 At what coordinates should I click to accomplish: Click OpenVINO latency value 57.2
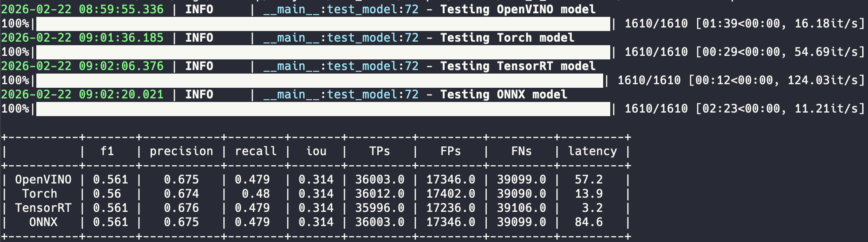pos(589,180)
